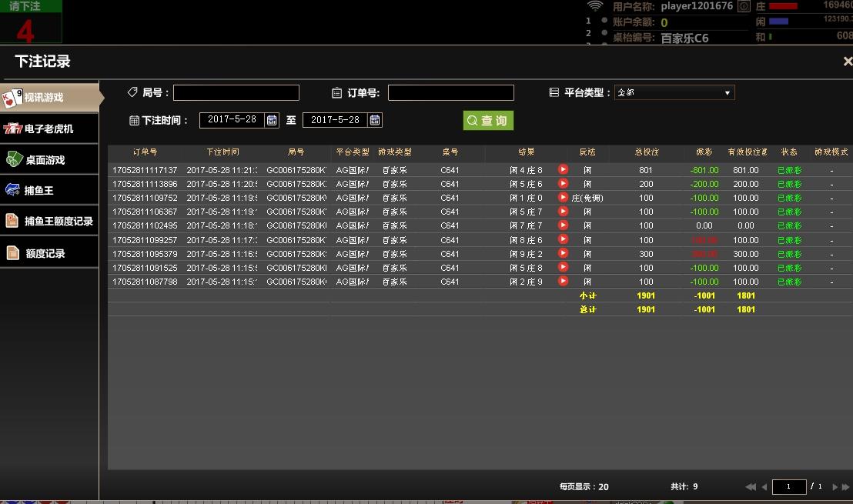Click the 游戏模式 column header
The width and height of the screenshot is (853, 504).
click(831, 152)
